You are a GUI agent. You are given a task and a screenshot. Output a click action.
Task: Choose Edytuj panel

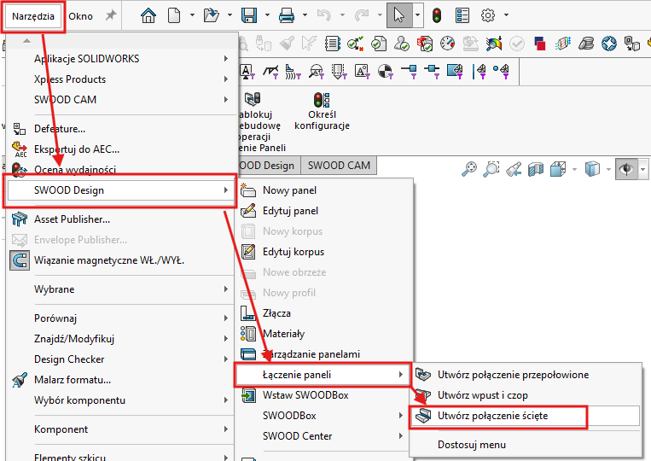(x=290, y=211)
